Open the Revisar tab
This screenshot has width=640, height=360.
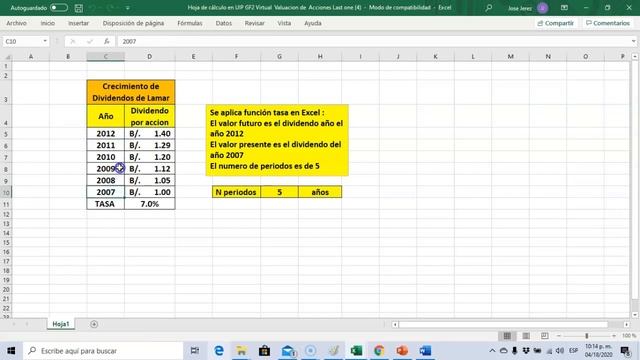(x=254, y=23)
